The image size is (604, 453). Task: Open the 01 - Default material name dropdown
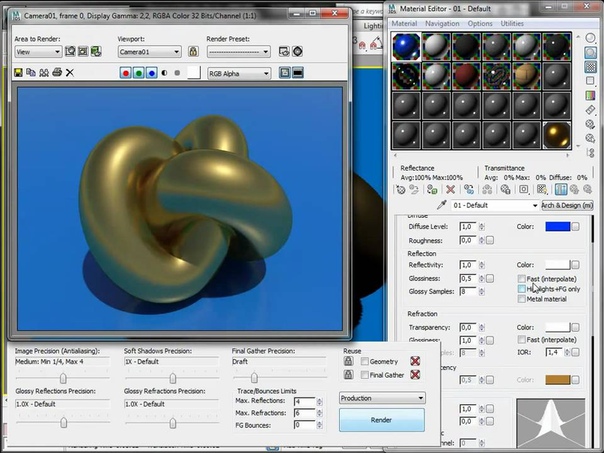point(495,205)
